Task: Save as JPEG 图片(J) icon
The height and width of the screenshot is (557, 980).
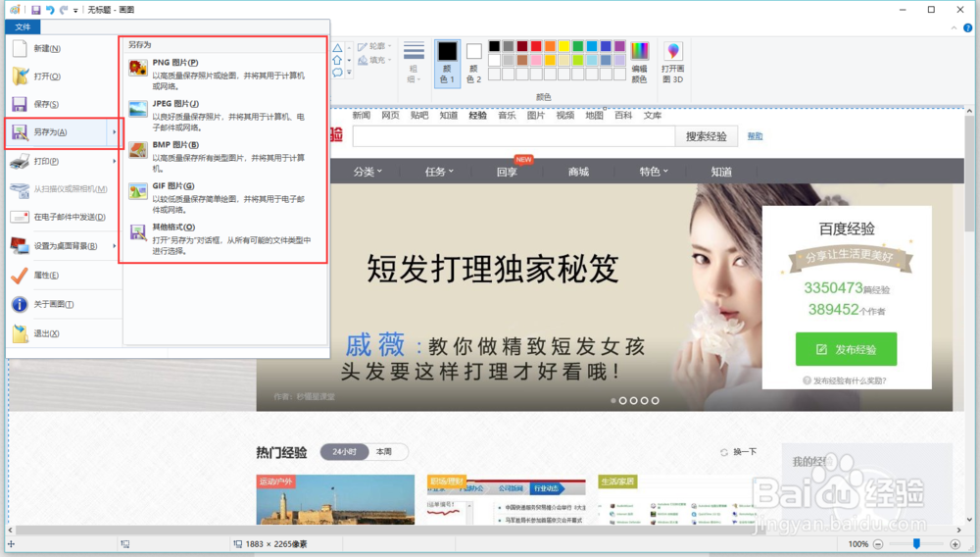Action: coord(137,109)
